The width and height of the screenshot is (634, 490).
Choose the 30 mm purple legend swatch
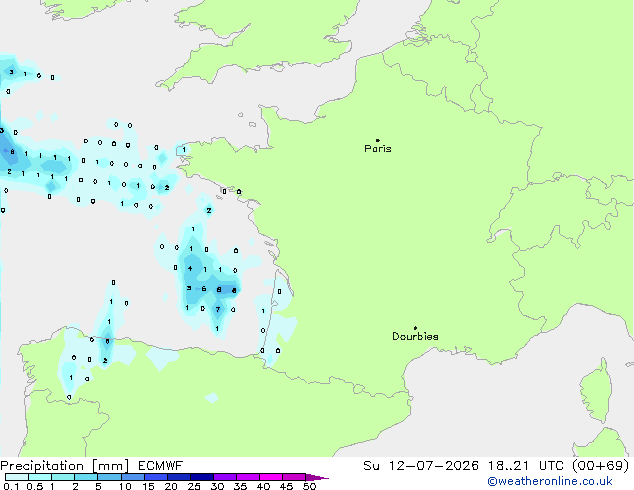coord(225,477)
